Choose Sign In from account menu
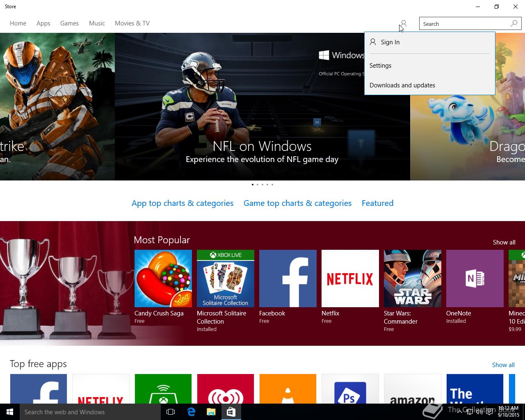The height and width of the screenshot is (420, 525). coord(430,42)
